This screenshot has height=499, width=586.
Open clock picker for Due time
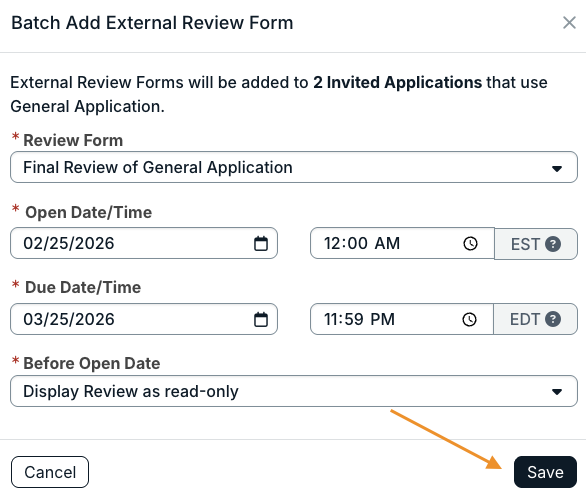[469, 320]
